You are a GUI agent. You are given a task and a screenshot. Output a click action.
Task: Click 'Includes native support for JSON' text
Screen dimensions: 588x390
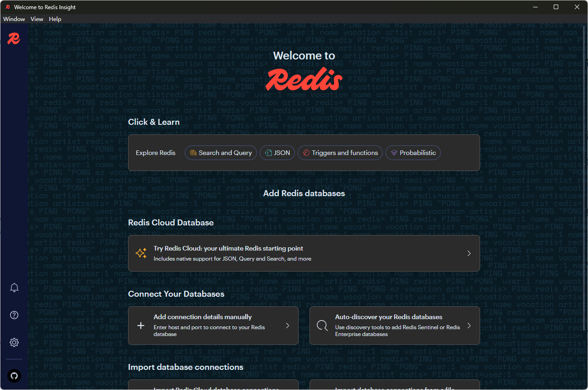coord(232,259)
